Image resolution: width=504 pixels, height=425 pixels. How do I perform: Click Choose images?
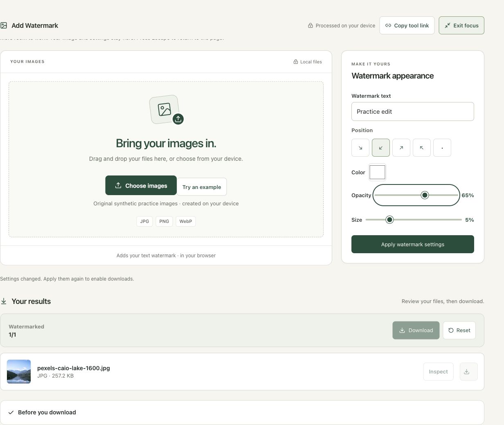(141, 186)
